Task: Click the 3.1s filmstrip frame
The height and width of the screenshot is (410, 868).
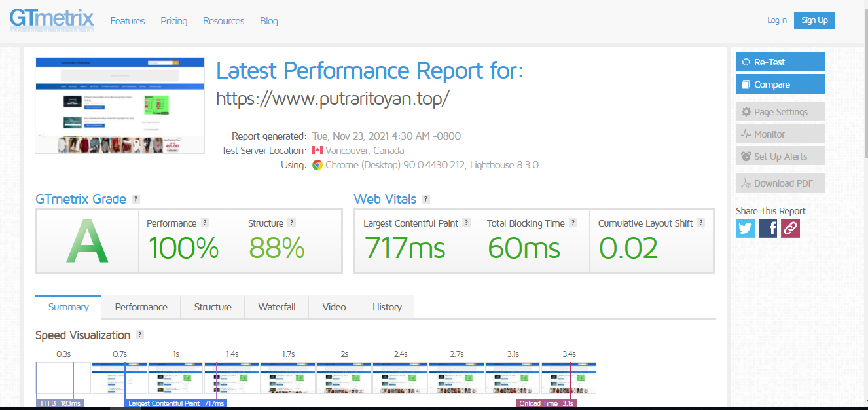Action: 513,378
